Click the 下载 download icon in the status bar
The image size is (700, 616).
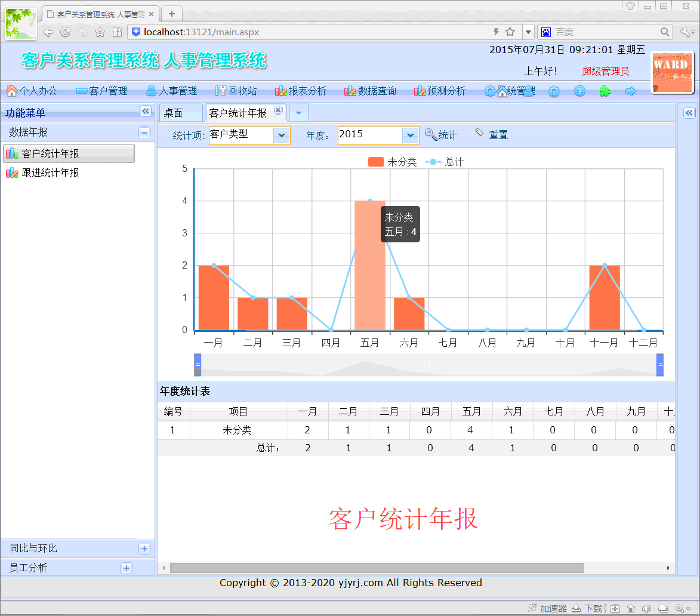(x=587, y=608)
